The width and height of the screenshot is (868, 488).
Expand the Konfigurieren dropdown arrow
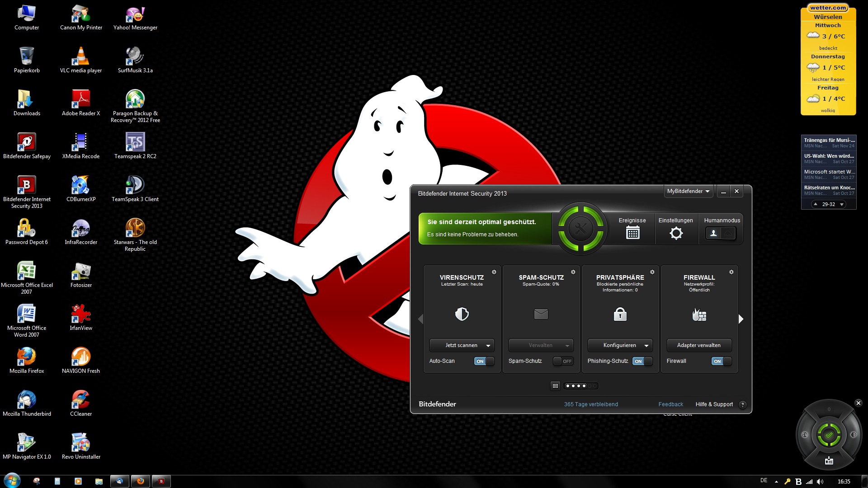(x=646, y=346)
